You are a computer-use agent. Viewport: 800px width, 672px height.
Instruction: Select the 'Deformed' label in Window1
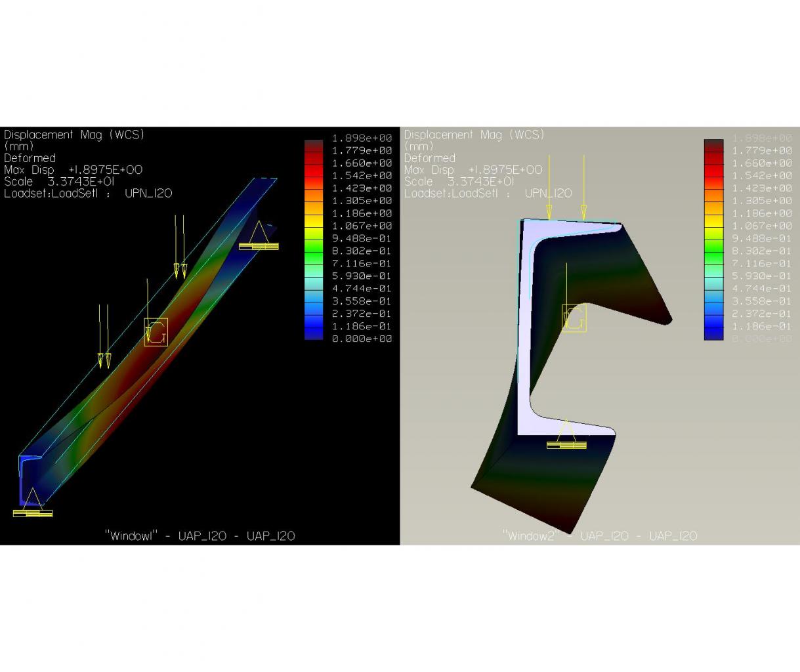click(x=30, y=158)
